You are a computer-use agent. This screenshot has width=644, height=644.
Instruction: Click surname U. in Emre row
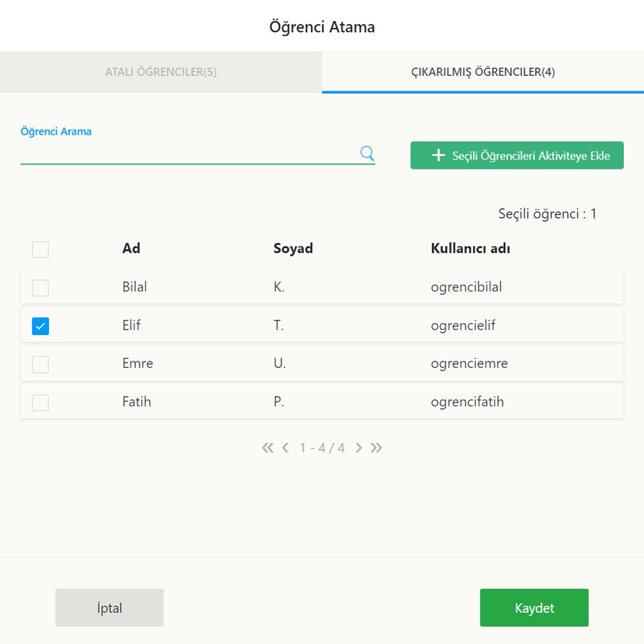[x=279, y=363]
